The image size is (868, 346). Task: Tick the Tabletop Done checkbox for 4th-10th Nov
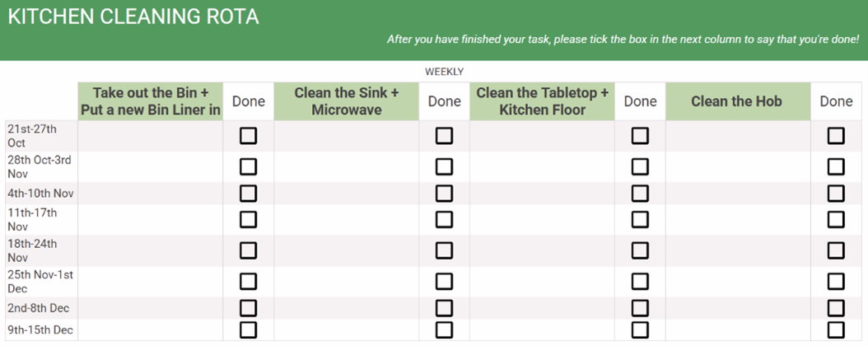pyautogui.click(x=640, y=194)
